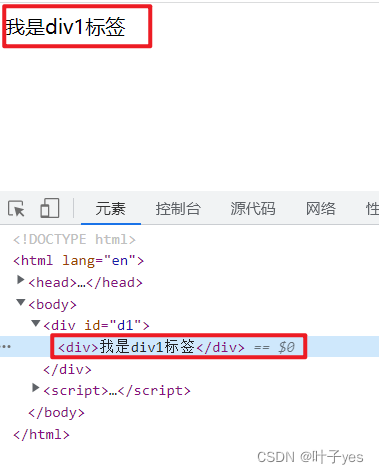379x474 pixels.
Task: Click the page text 我是div1标签
Action: [65, 27]
